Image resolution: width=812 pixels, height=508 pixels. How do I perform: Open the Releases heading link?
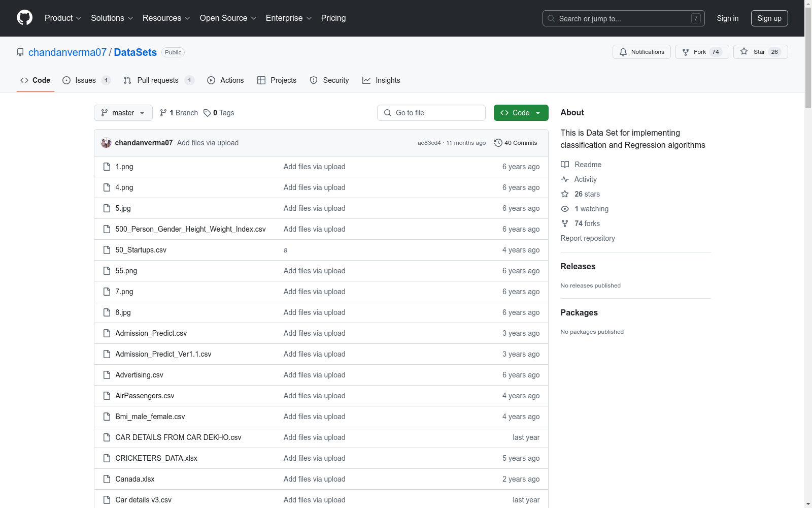(578, 266)
